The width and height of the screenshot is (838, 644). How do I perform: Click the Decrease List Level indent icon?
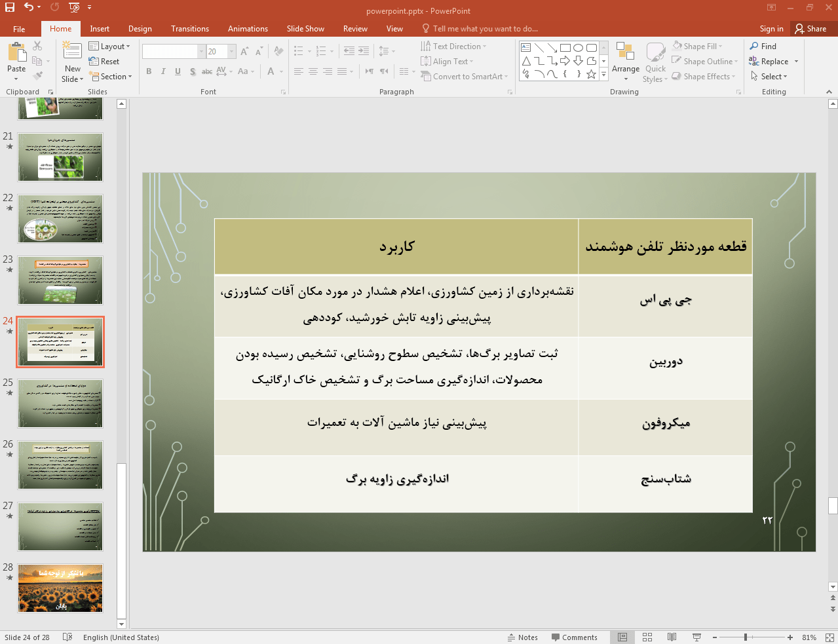pyautogui.click(x=349, y=51)
